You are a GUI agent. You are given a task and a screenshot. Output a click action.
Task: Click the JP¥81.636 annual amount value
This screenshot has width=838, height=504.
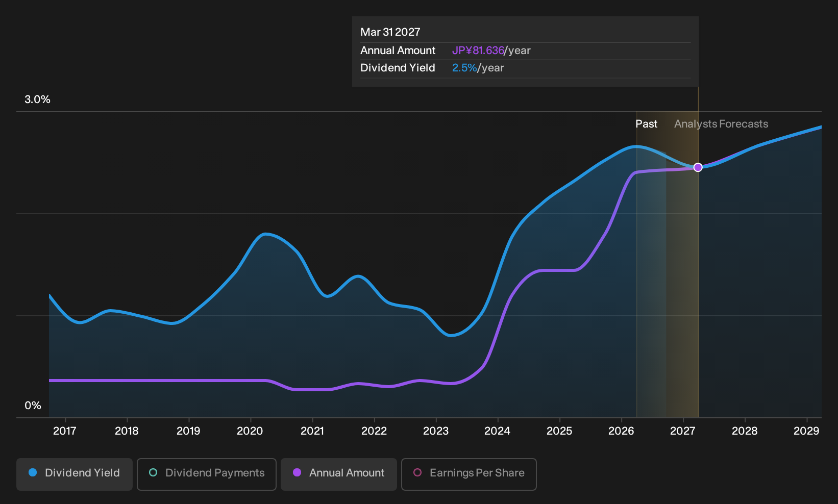(x=478, y=51)
